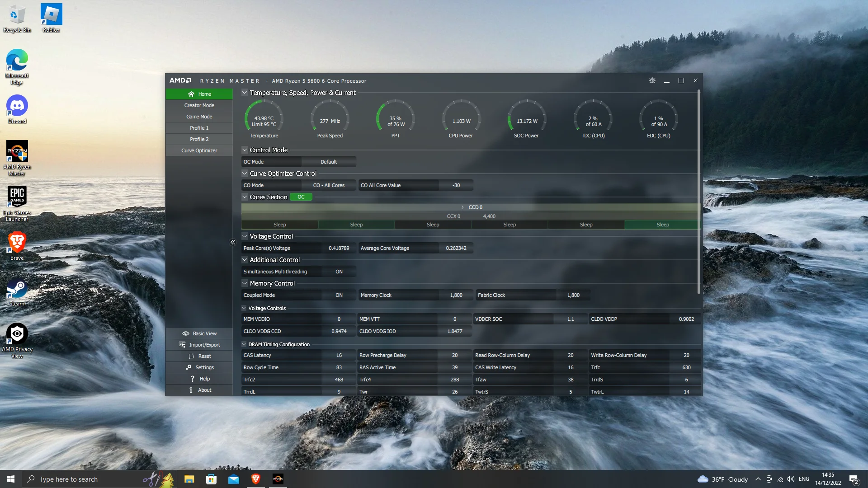This screenshot has height=488, width=868.
Task: Click the CO All Core Value field
Action: (456, 185)
